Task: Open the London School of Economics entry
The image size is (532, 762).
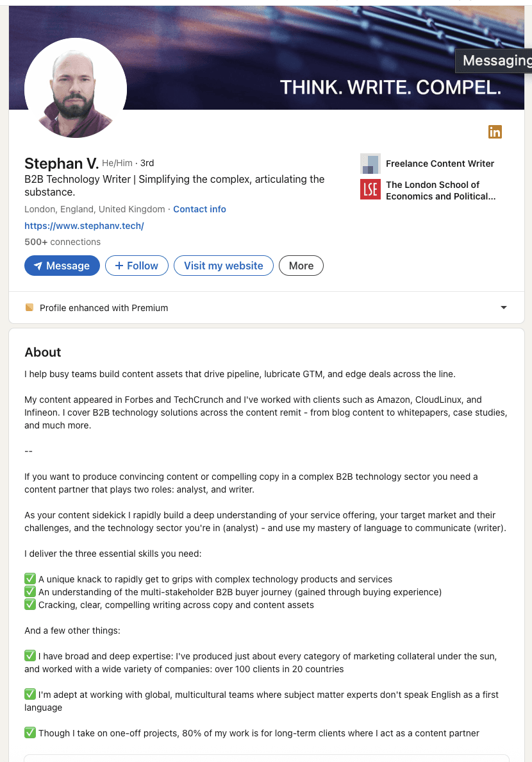Action: [440, 190]
